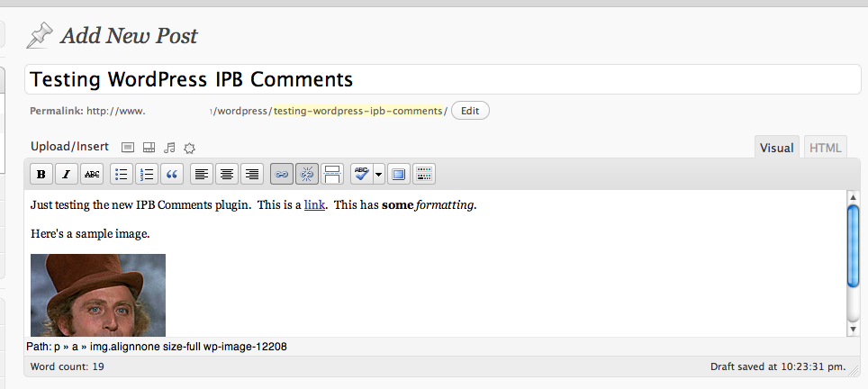The image size is (868, 389).
Task: Switch to the HTML tab
Action: (825, 148)
